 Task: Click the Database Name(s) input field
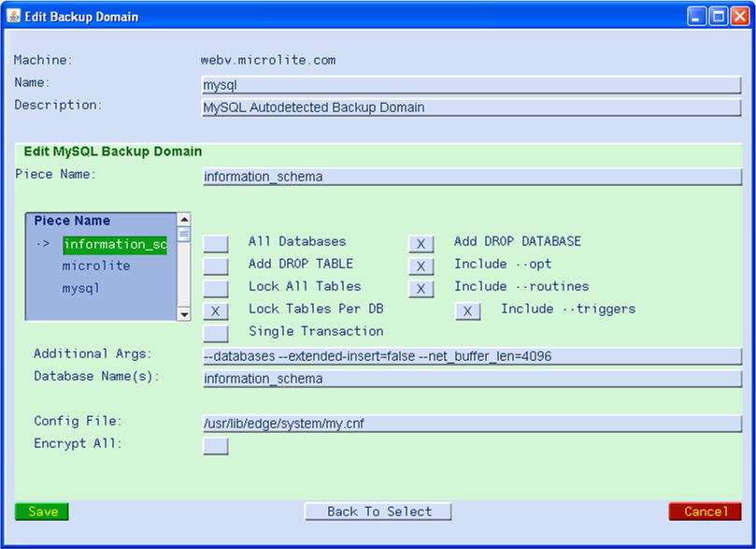(472, 379)
